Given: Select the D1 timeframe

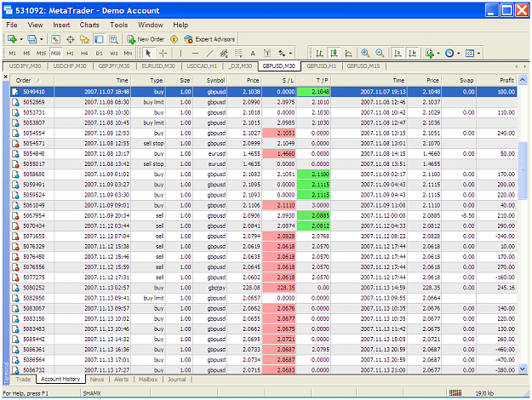Looking at the screenshot, I should click(99, 54).
